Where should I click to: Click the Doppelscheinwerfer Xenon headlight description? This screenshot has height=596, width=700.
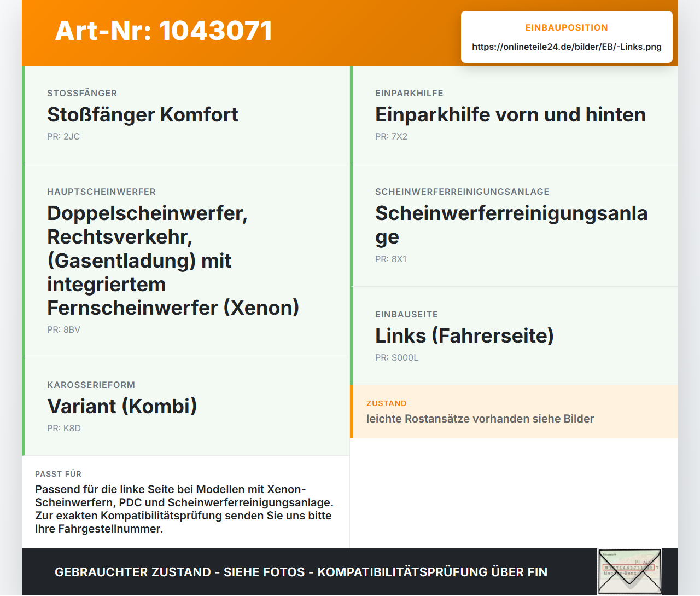click(173, 261)
